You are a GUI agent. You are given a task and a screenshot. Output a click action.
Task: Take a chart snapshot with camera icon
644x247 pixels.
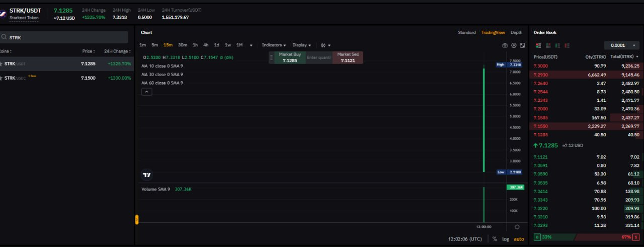pyautogui.click(x=505, y=45)
